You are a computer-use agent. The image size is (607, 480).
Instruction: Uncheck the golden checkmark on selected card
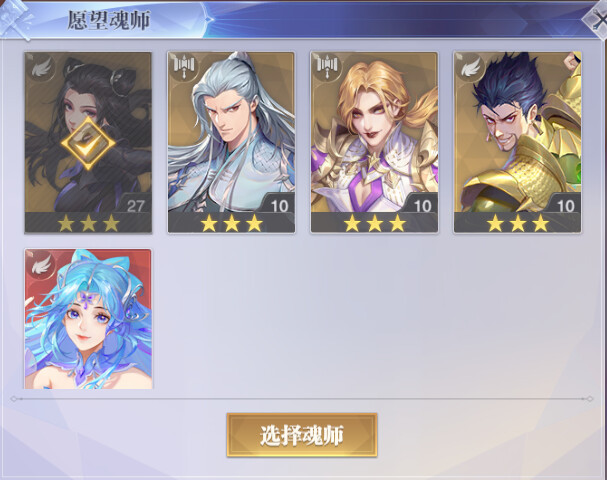[x=88, y=144]
